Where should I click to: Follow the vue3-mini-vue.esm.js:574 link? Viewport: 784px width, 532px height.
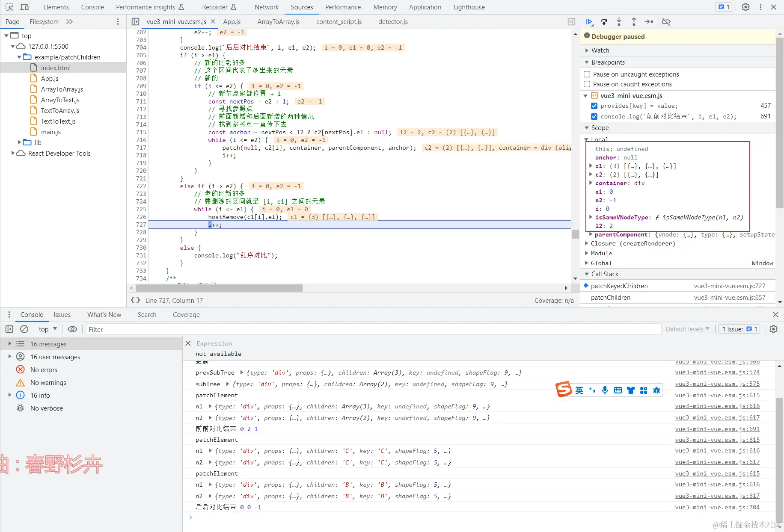[x=717, y=372]
